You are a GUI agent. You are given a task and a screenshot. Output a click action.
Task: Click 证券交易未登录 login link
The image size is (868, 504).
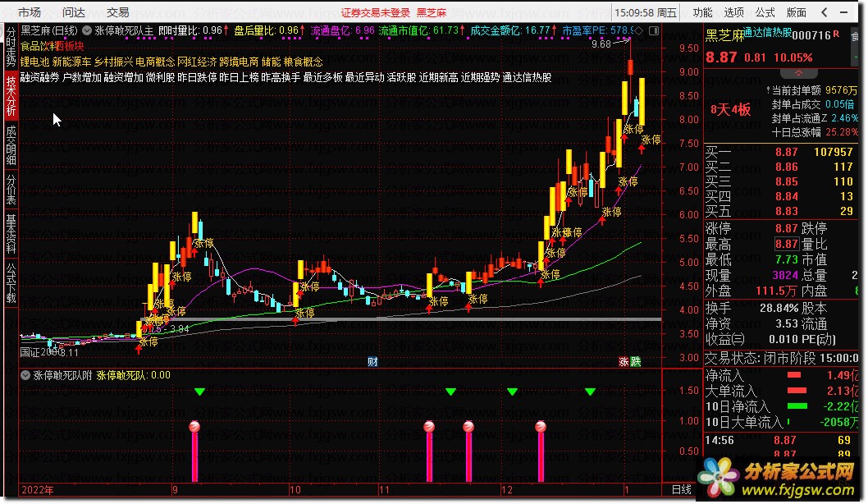point(376,12)
